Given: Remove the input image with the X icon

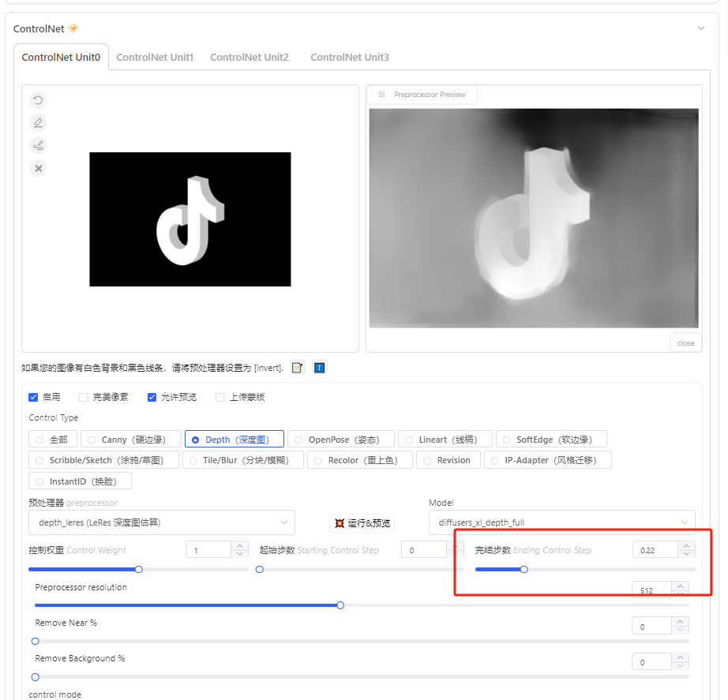Looking at the screenshot, I should pyautogui.click(x=38, y=168).
